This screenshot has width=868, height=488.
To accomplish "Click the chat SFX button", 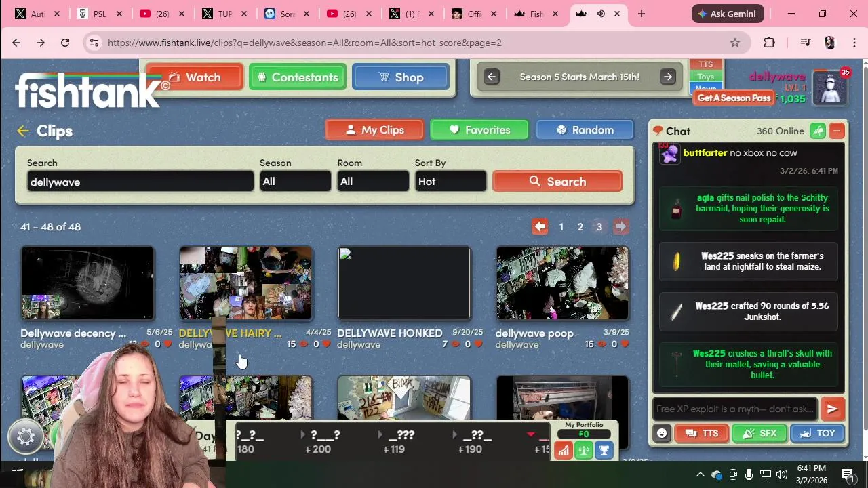I will [x=759, y=434].
